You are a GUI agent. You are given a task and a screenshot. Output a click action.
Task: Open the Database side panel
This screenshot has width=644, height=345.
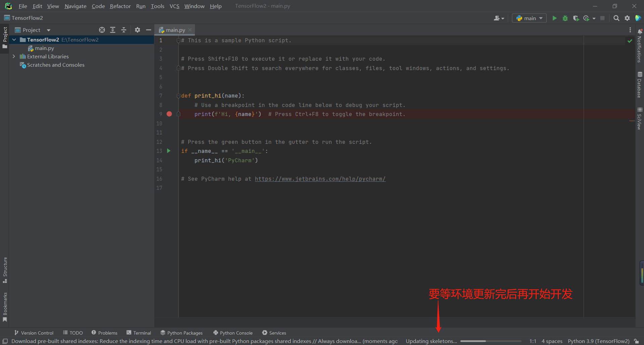click(x=640, y=85)
